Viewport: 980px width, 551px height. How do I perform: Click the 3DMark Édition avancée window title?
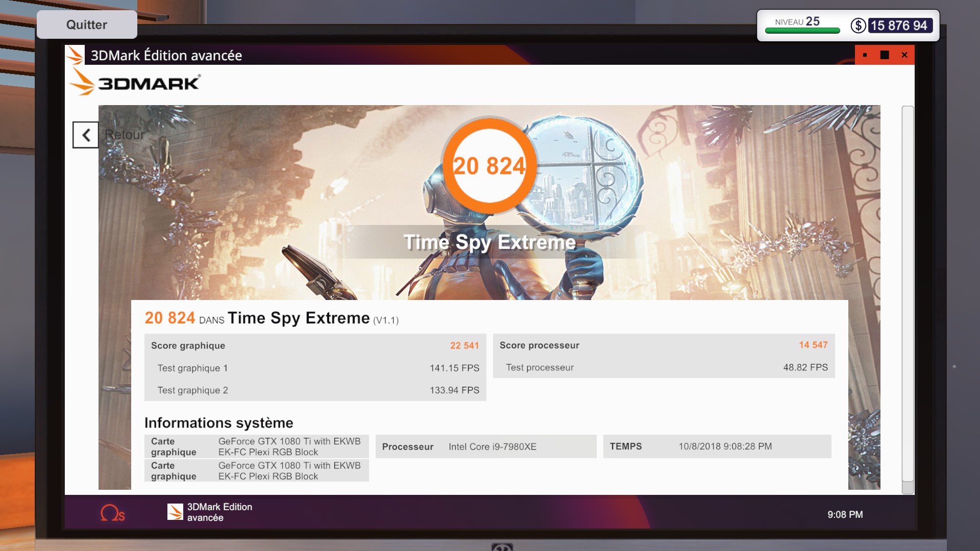click(x=166, y=55)
